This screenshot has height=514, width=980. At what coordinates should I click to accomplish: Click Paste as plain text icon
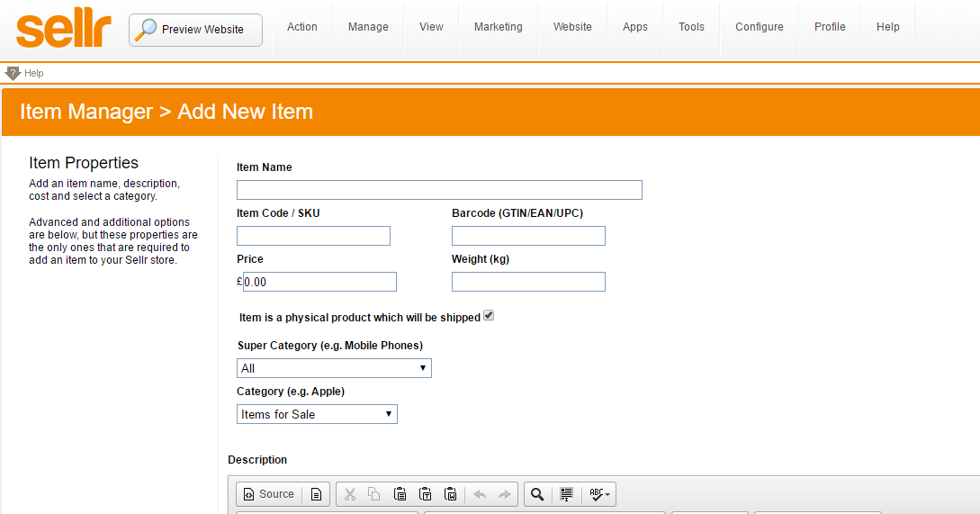pos(426,494)
